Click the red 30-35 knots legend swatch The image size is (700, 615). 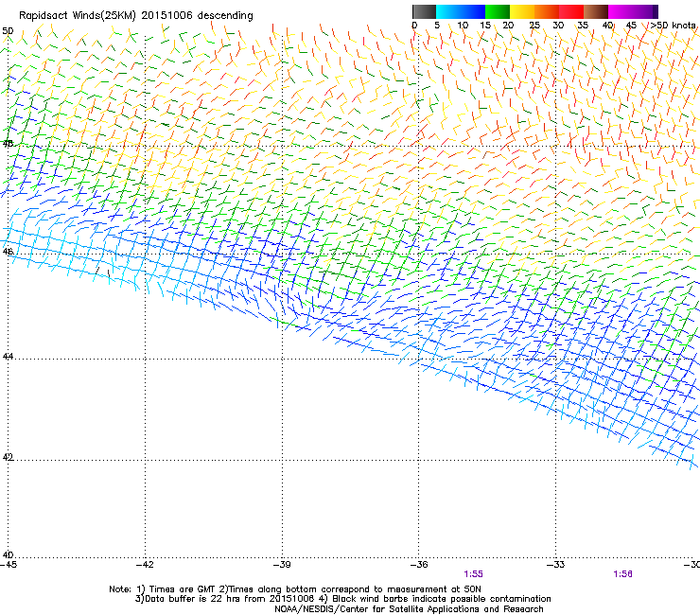(571, 11)
